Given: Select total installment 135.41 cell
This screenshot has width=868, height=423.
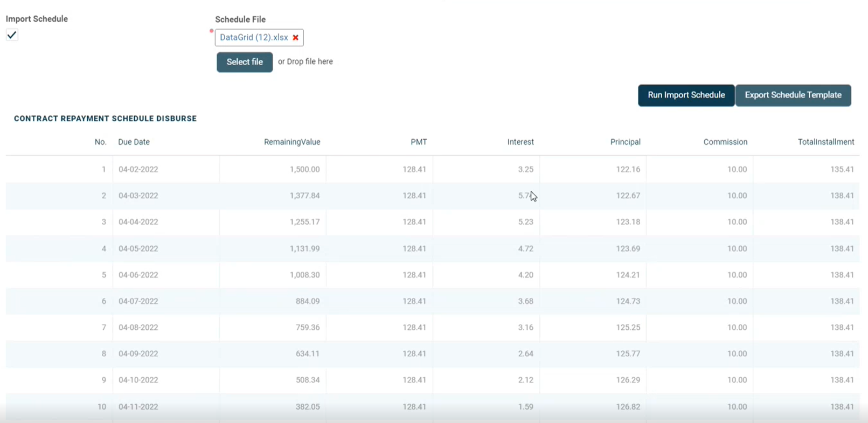Looking at the screenshot, I should point(842,169).
